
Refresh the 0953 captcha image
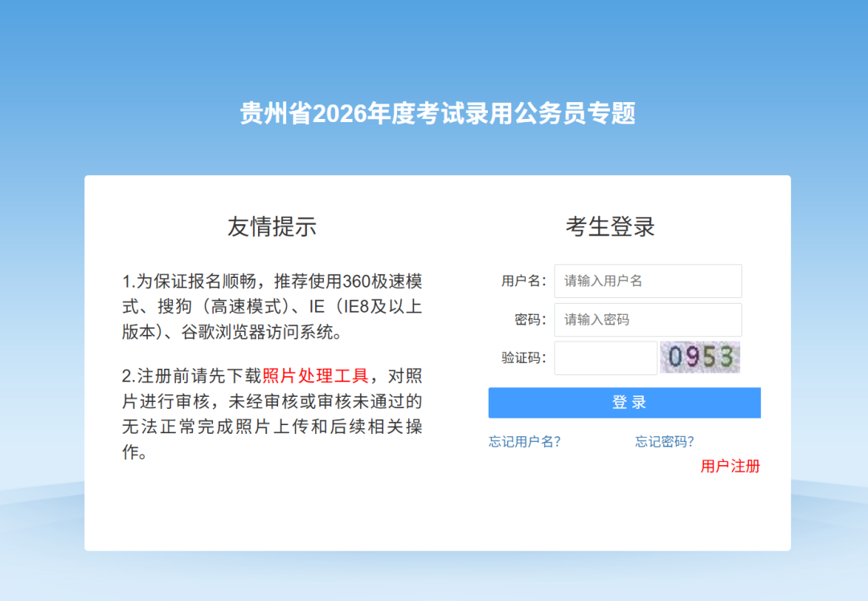coord(700,358)
